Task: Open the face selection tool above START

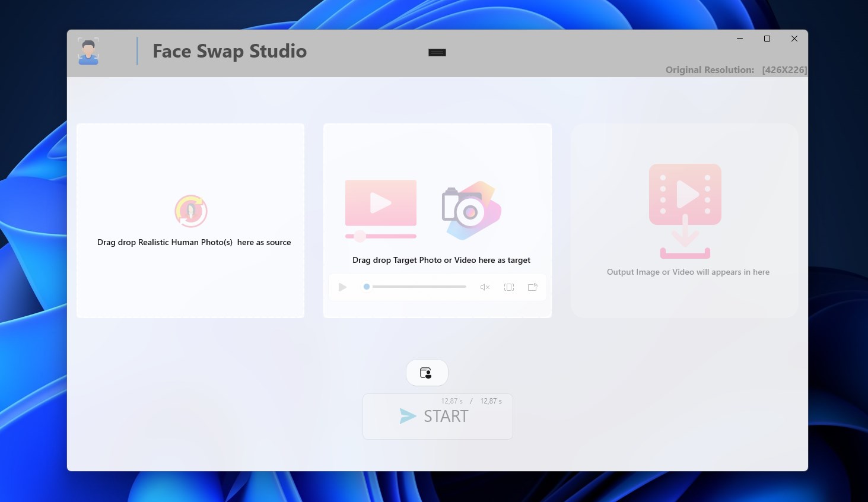Action: (x=427, y=373)
